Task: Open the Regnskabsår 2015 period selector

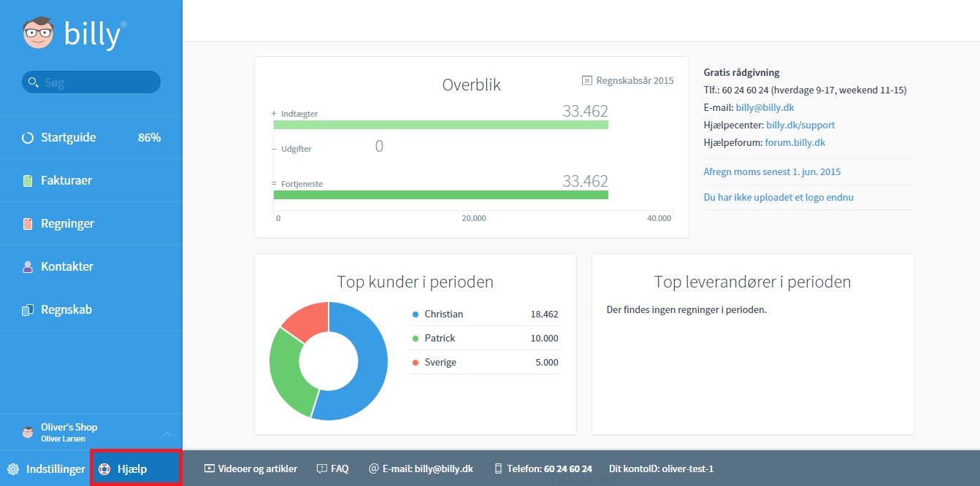Action: click(x=628, y=80)
